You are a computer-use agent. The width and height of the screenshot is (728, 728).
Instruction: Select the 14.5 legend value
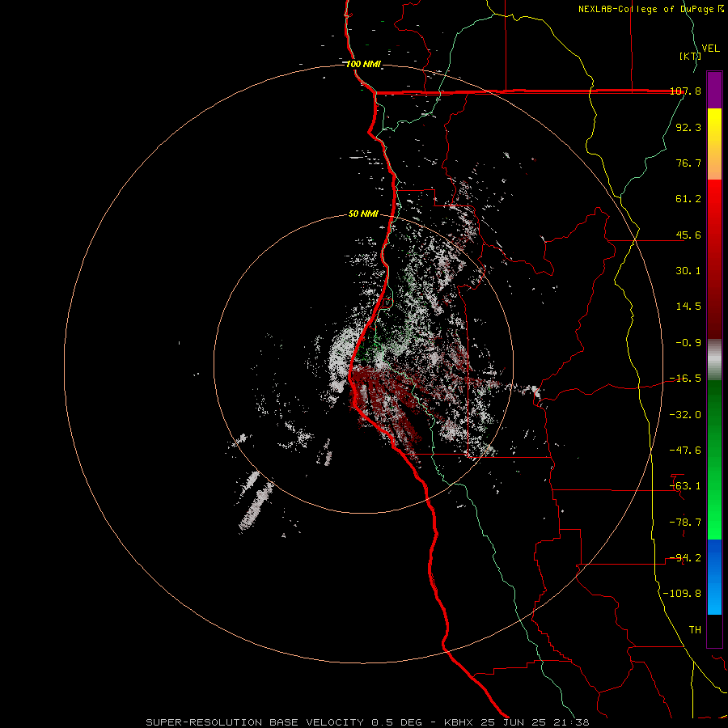coord(688,307)
